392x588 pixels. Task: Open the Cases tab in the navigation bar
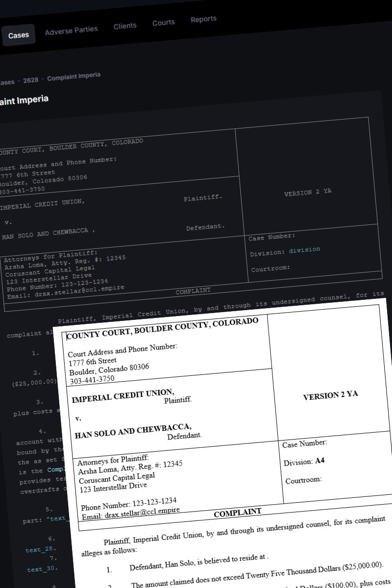(x=19, y=35)
